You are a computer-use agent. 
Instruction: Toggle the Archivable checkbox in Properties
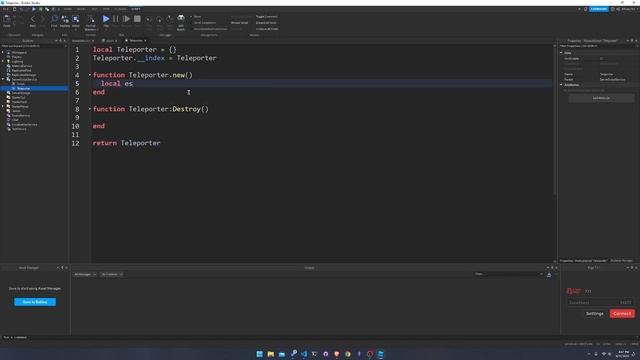point(601,58)
